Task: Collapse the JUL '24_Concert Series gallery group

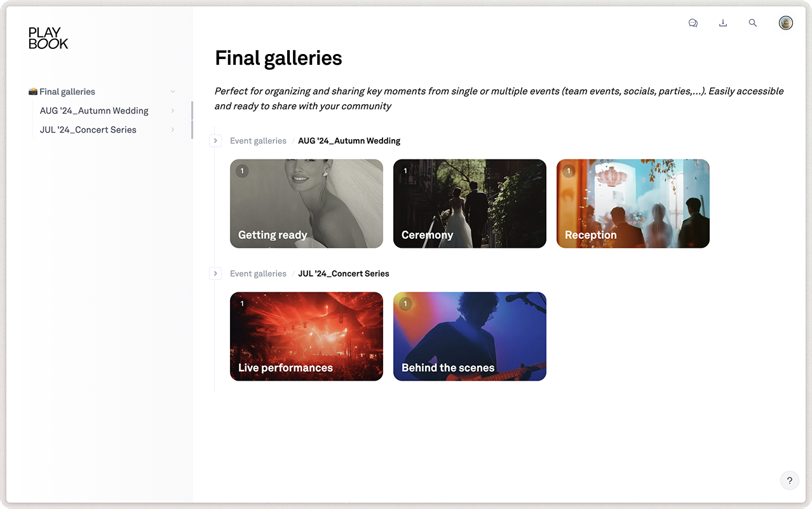Action: point(215,273)
